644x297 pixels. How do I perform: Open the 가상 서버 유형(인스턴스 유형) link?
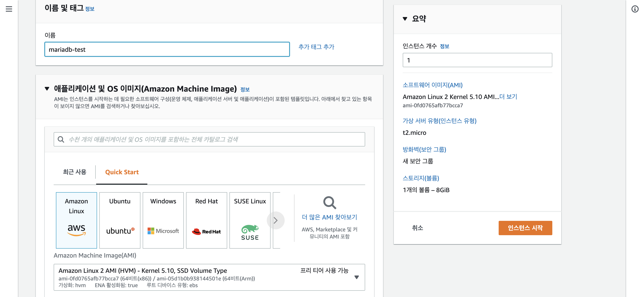click(x=439, y=121)
